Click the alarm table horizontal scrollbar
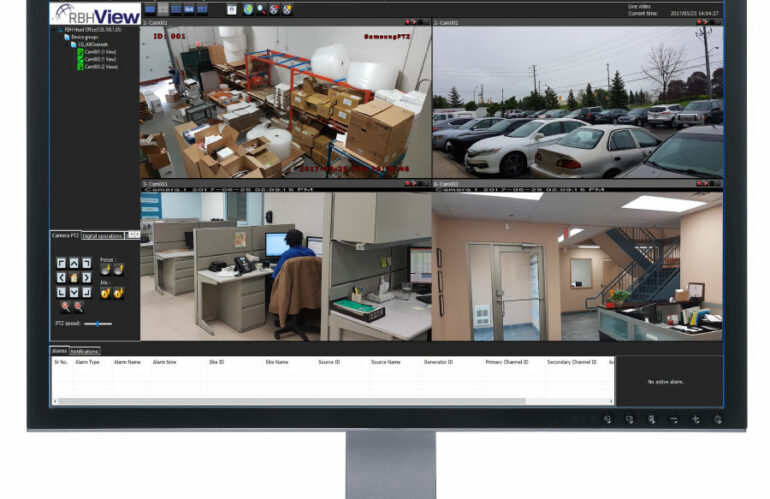 pos(292,401)
